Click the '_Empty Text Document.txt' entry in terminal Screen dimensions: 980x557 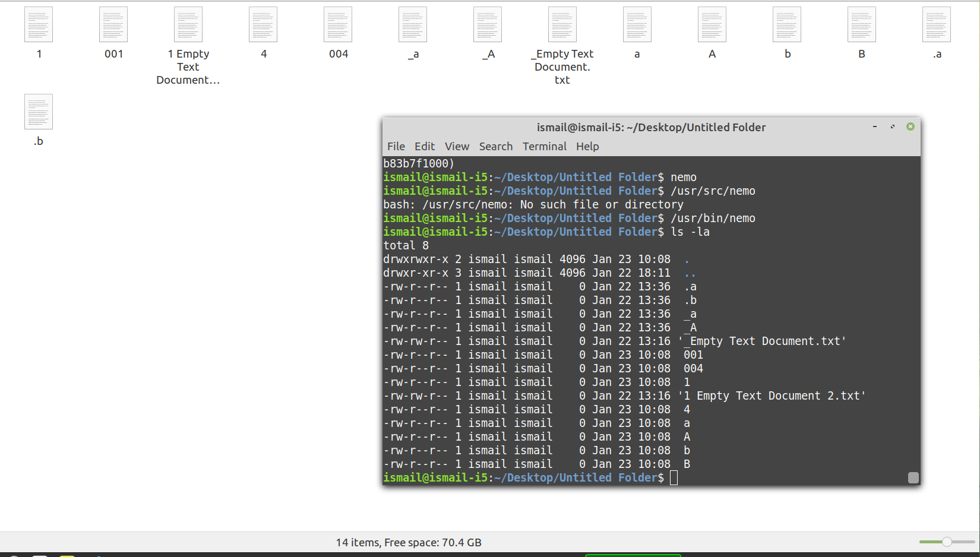[762, 341]
